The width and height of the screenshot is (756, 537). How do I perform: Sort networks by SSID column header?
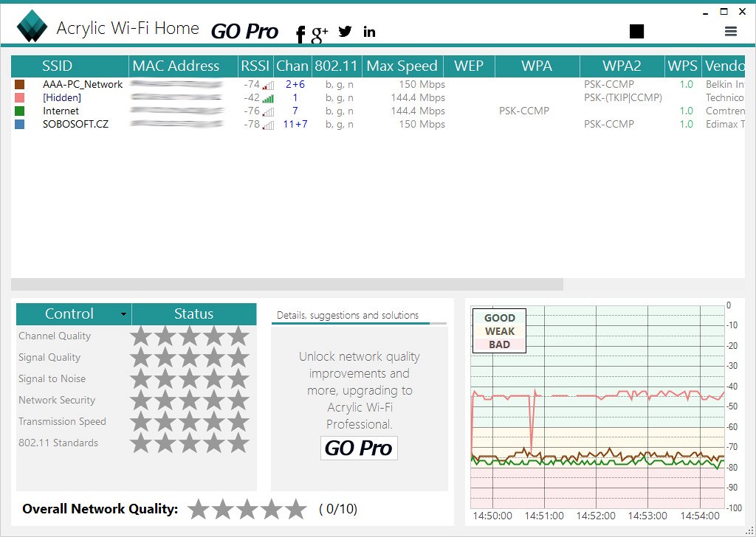pos(58,66)
